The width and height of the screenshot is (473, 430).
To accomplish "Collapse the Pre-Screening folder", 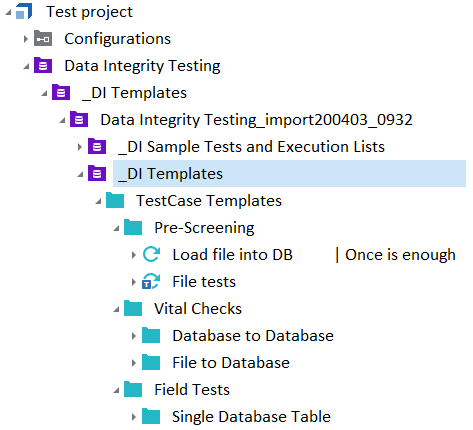I will pyautogui.click(x=116, y=229).
